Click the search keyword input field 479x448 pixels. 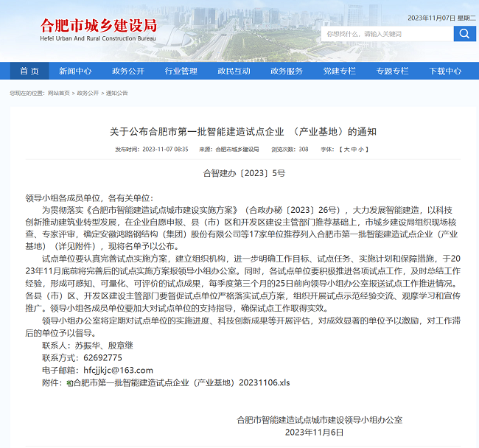coord(385,34)
